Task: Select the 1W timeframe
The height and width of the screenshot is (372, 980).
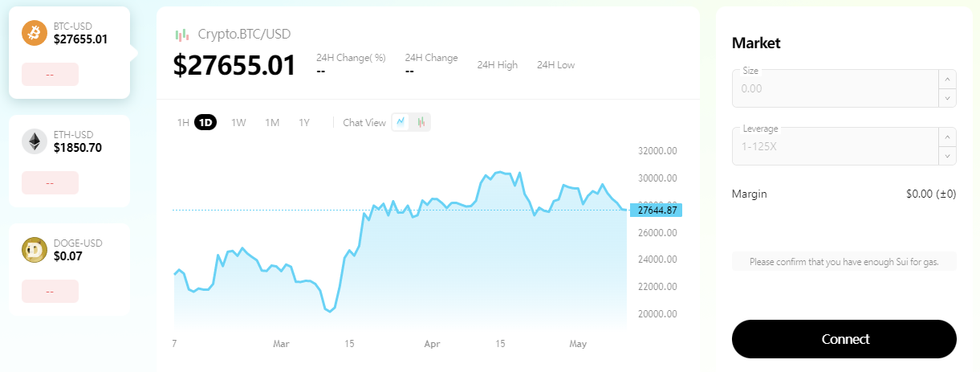Action: click(238, 123)
